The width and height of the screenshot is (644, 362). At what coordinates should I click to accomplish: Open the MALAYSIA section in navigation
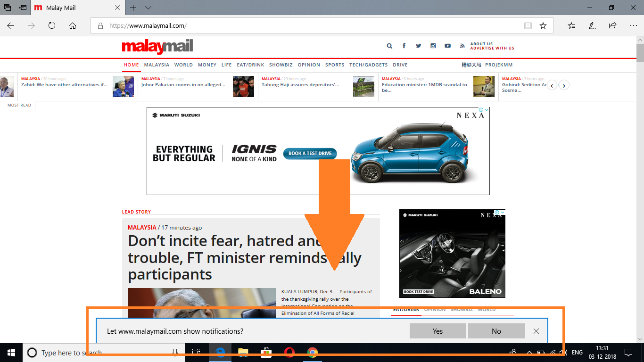(x=157, y=65)
